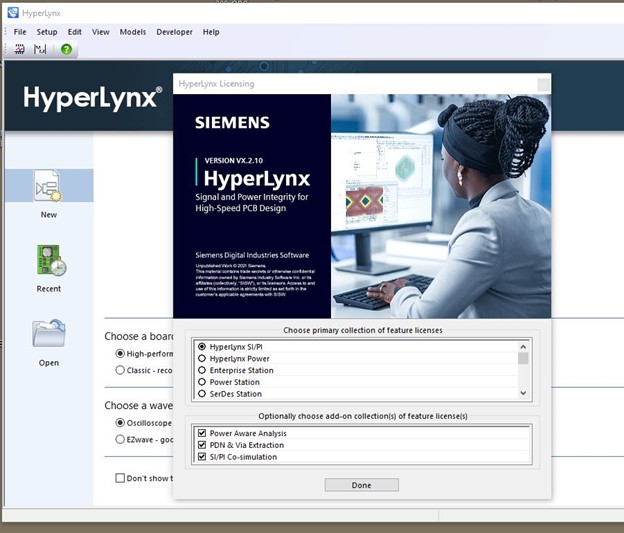Toggle Power Aware Analysis checkbox

click(202, 433)
